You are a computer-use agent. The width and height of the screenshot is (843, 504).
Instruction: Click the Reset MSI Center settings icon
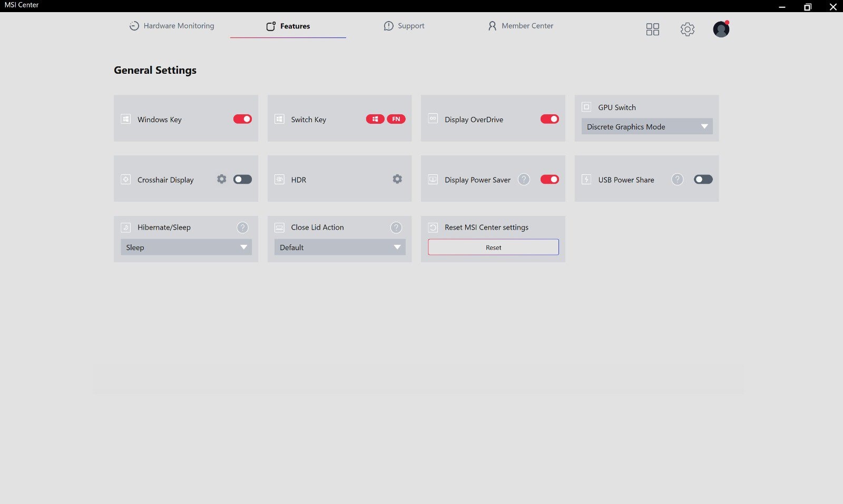pyautogui.click(x=433, y=227)
